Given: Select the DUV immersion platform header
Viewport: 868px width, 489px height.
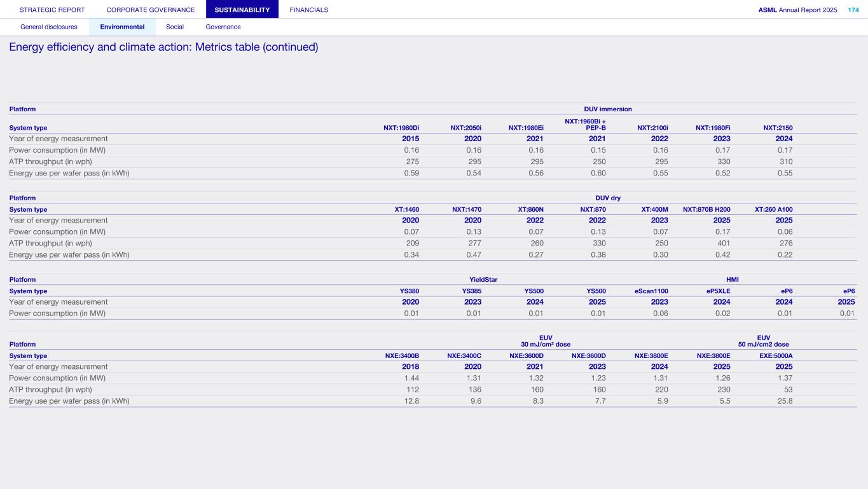Looking at the screenshot, I should tap(607, 109).
